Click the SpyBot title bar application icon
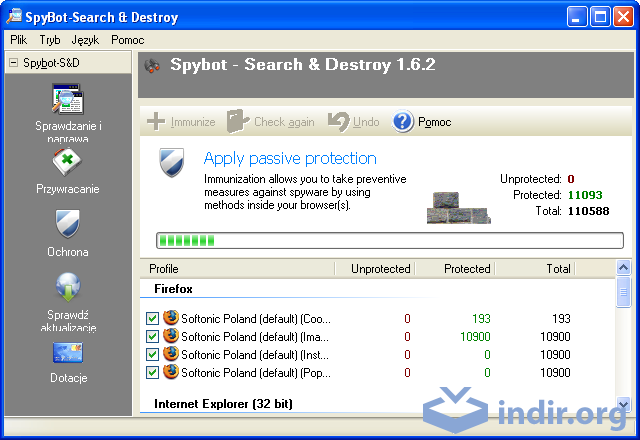Viewport: 640px width, 440px height. point(14,16)
